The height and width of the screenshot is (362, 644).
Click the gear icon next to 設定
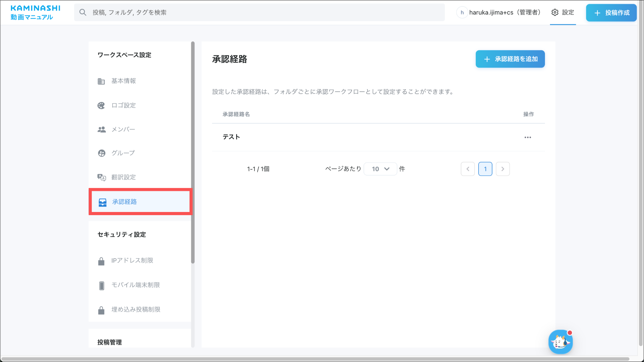(555, 13)
